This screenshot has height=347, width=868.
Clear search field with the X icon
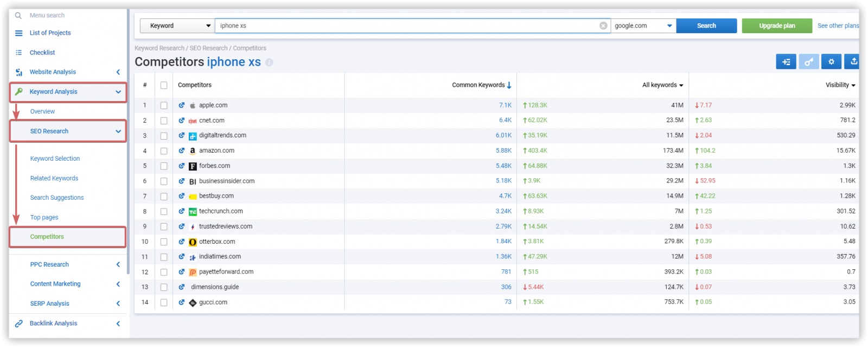click(603, 26)
